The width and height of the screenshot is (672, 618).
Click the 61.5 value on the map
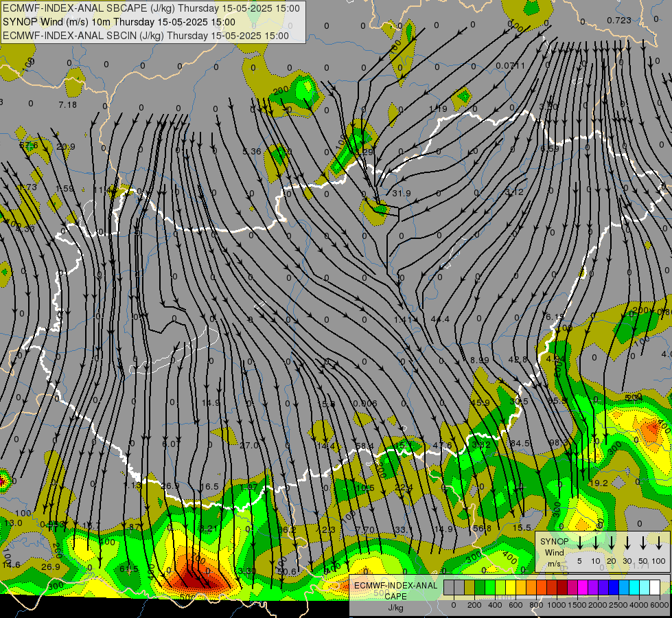(129, 569)
